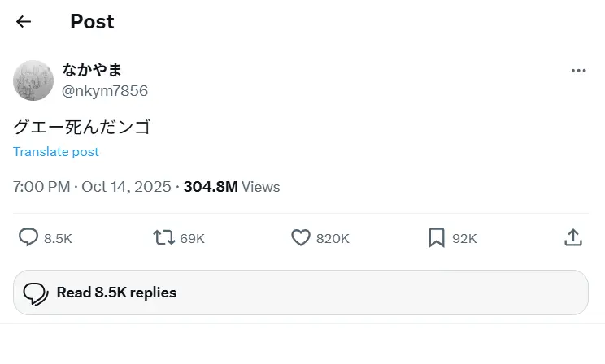Click the reply speech bubble icon
This screenshot has height=364, width=605.
(28, 237)
